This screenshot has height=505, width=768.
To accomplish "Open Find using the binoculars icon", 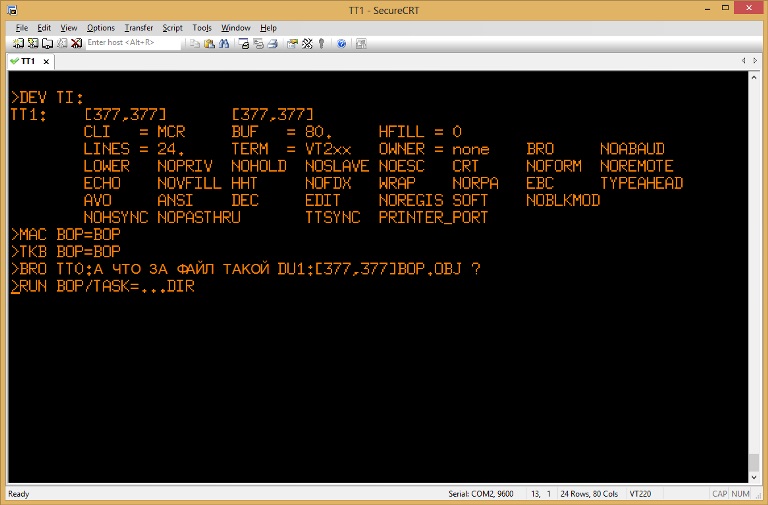I will click(x=224, y=43).
